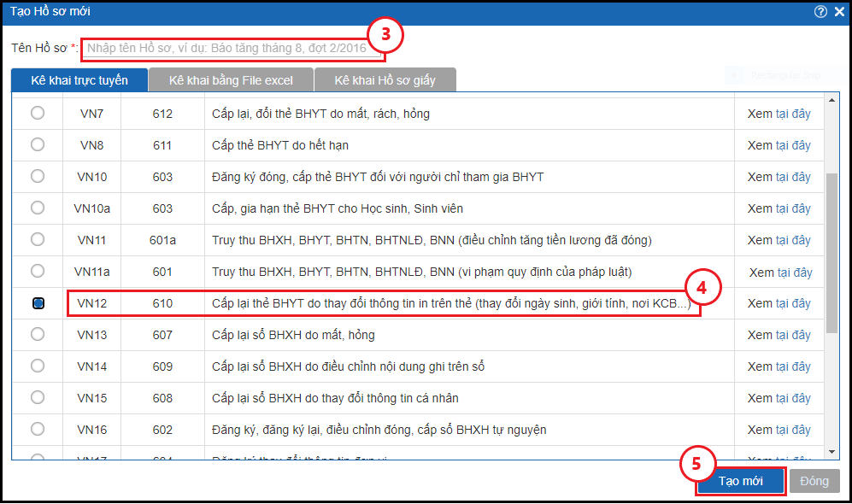Click 'Cấp lại sổ BHXH do điều chỉnh nội dung' text
This screenshot has width=852, height=504.
pyautogui.click(x=349, y=366)
